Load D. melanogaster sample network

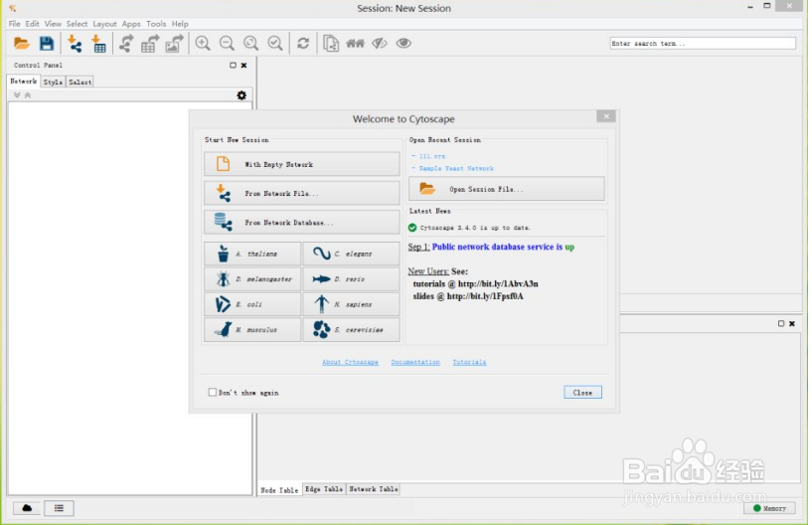click(x=252, y=279)
